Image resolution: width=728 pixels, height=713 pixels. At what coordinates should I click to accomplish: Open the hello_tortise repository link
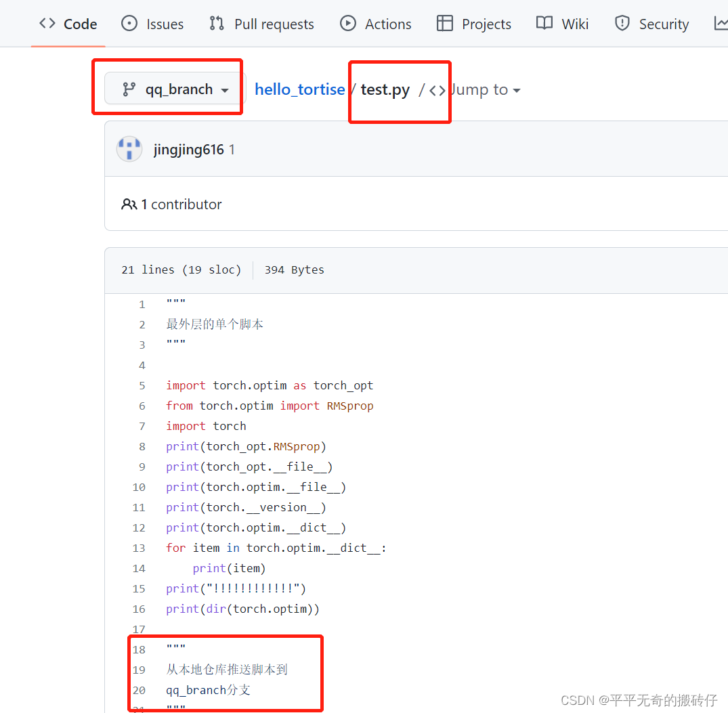point(300,89)
